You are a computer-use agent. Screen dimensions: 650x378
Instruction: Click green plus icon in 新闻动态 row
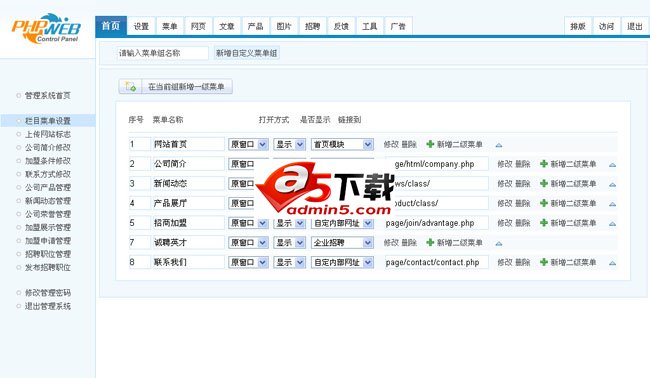click(544, 184)
